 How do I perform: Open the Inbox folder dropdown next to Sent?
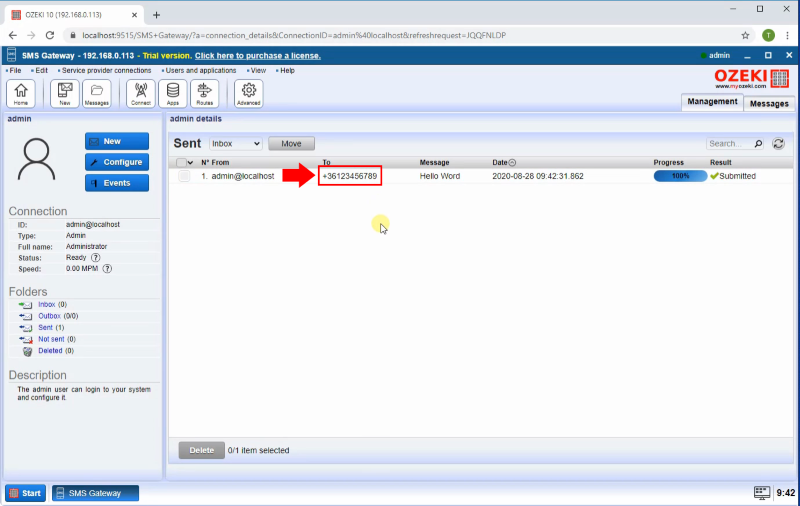[x=236, y=144]
